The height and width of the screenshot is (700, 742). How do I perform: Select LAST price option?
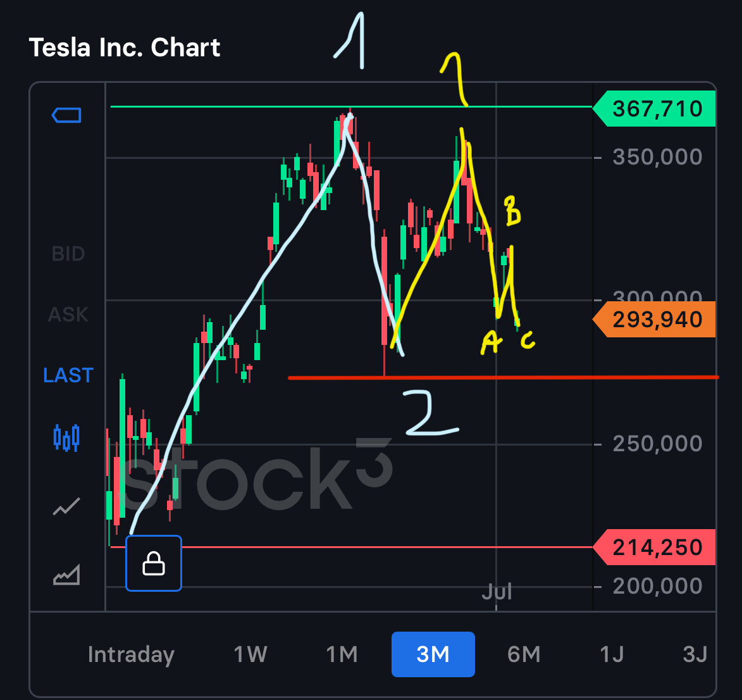pyautogui.click(x=68, y=375)
